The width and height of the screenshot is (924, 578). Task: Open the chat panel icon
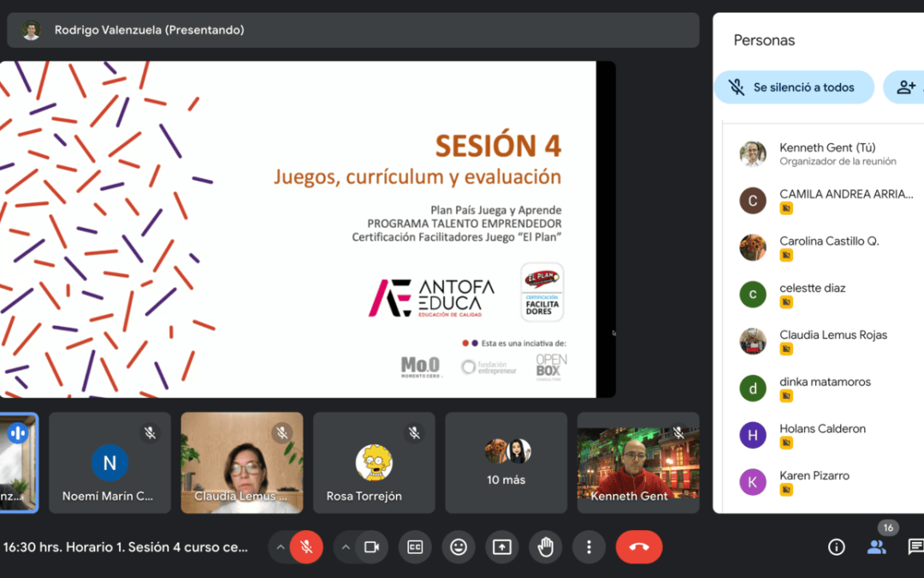tap(915, 547)
